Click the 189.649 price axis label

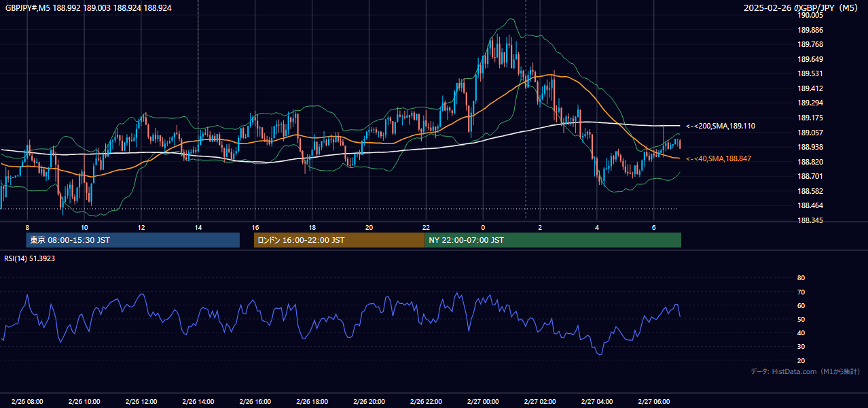[810, 59]
